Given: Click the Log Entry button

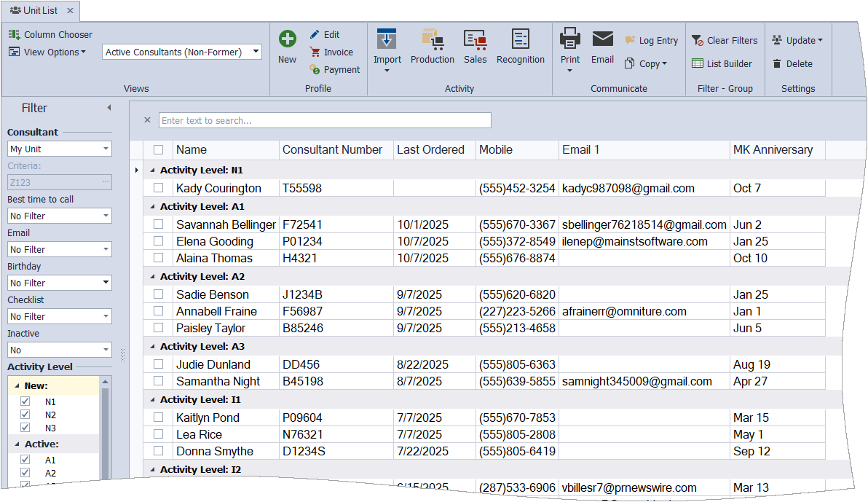Looking at the screenshot, I should tap(651, 41).
